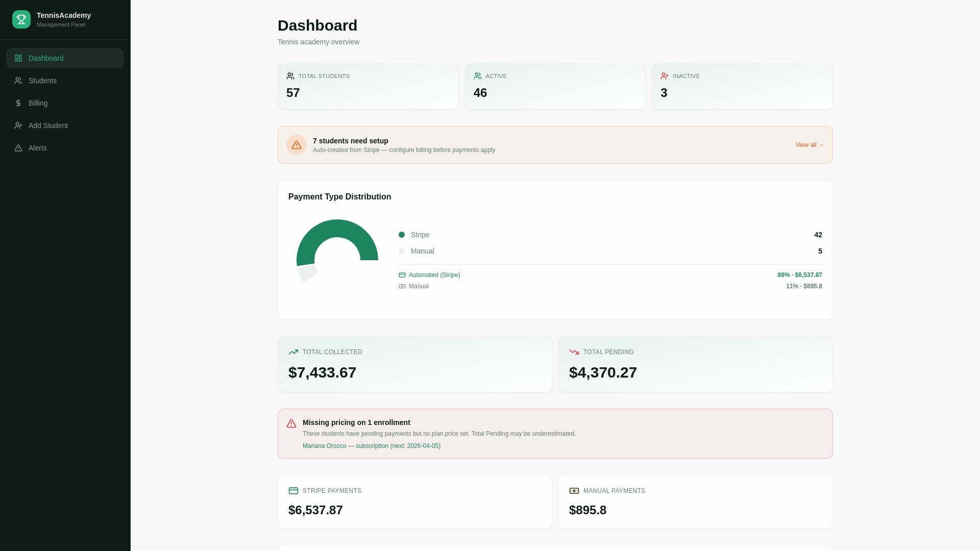Click the Stripe count 42 in legend
This screenshot has height=551, width=980.
pos(818,235)
